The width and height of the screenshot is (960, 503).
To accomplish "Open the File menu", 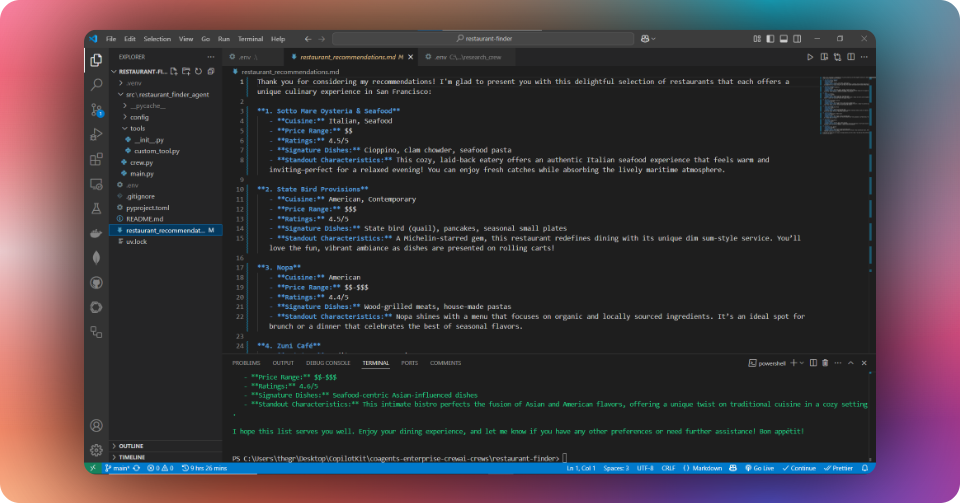I will coord(111,39).
